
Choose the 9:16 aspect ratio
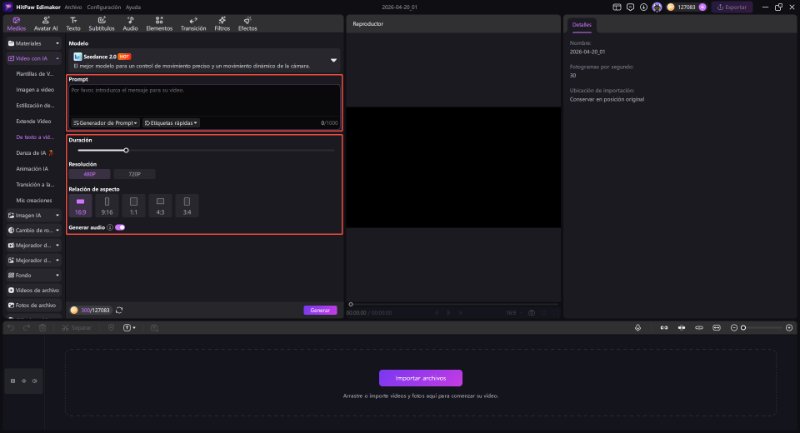(108, 206)
